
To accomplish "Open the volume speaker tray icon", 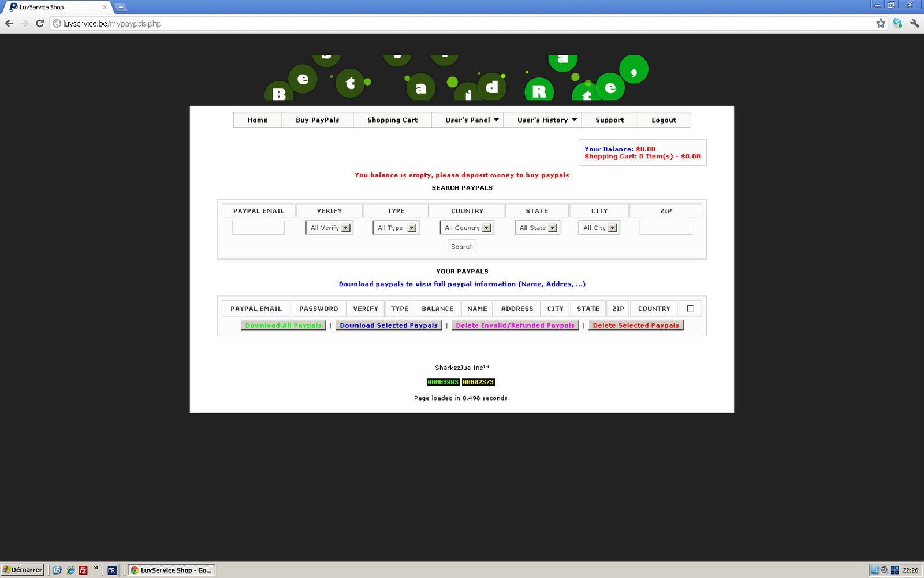I will pyautogui.click(x=884, y=570).
